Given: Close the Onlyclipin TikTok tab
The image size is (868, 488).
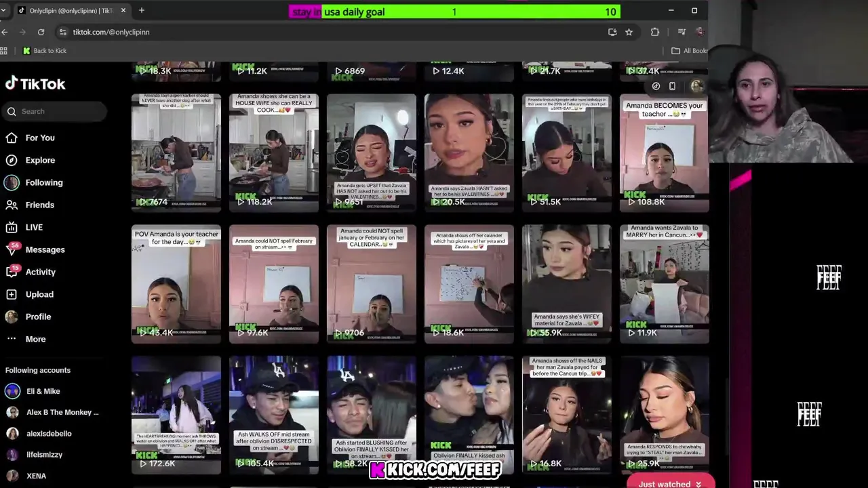Looking at the screenshot, I should tap(123, 10).
